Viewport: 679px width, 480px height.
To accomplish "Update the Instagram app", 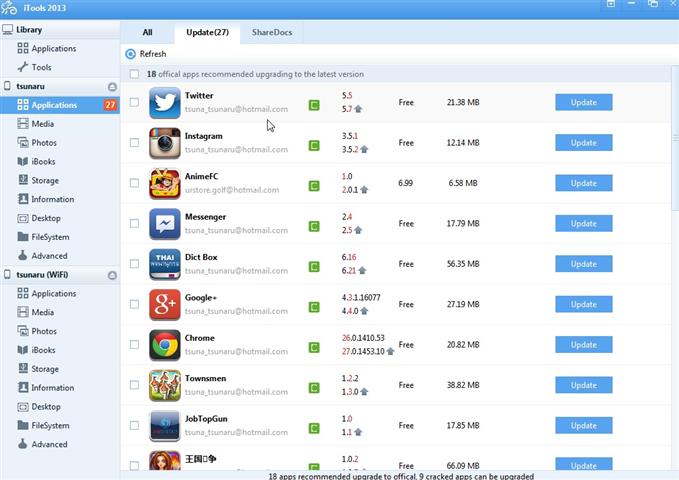I will point(584,143).
